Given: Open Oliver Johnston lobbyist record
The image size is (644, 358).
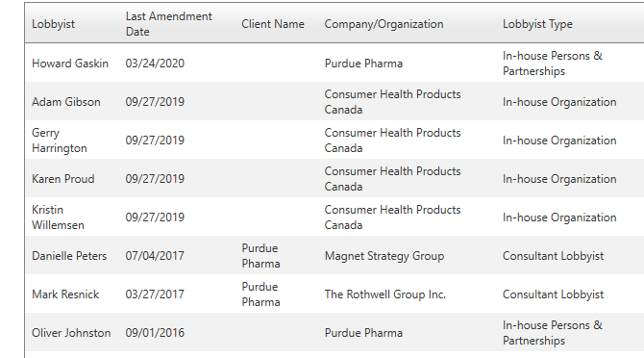Looking at the screenshot, I should point(71,333).
